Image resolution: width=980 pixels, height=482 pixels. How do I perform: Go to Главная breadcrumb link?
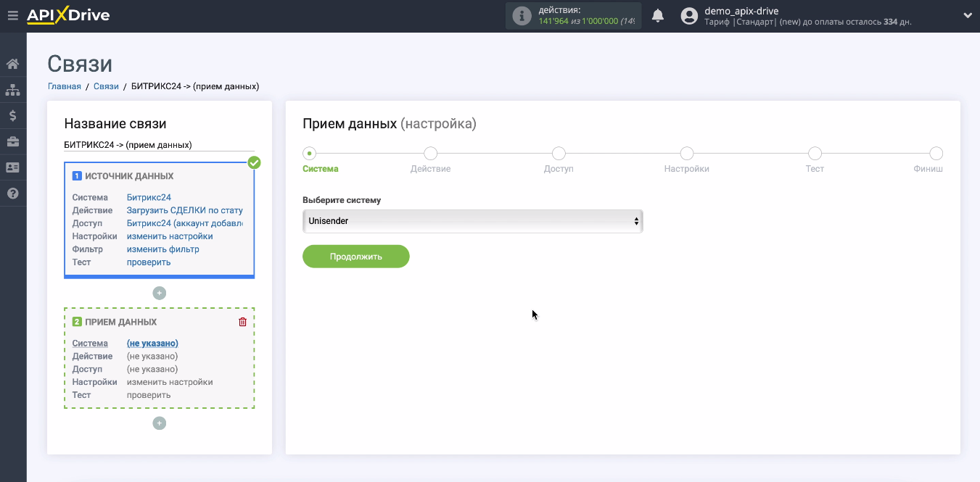(x=65, y=86)
